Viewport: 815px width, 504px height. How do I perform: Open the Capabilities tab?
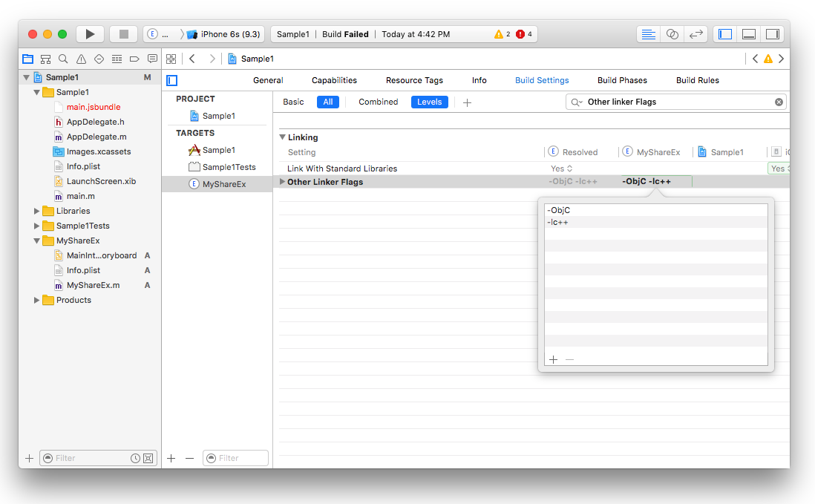coord(334,80)
